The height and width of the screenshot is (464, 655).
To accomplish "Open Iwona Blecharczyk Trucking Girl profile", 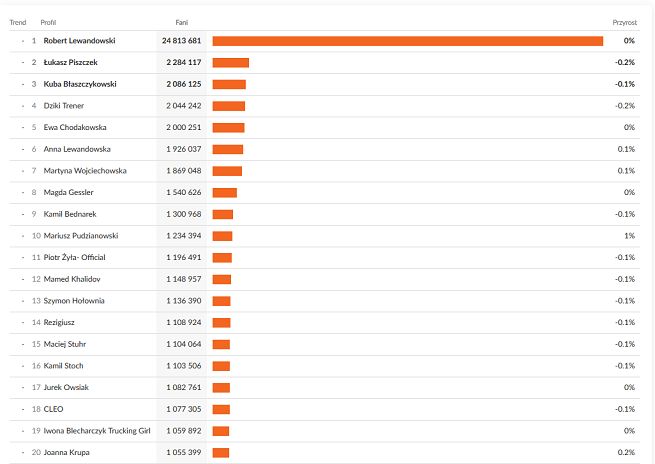I will click(x=96, y=430).
